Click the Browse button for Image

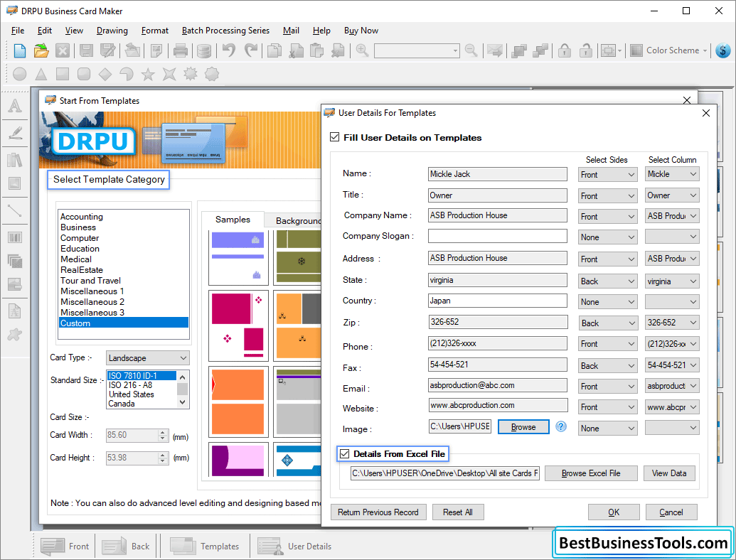523,427
